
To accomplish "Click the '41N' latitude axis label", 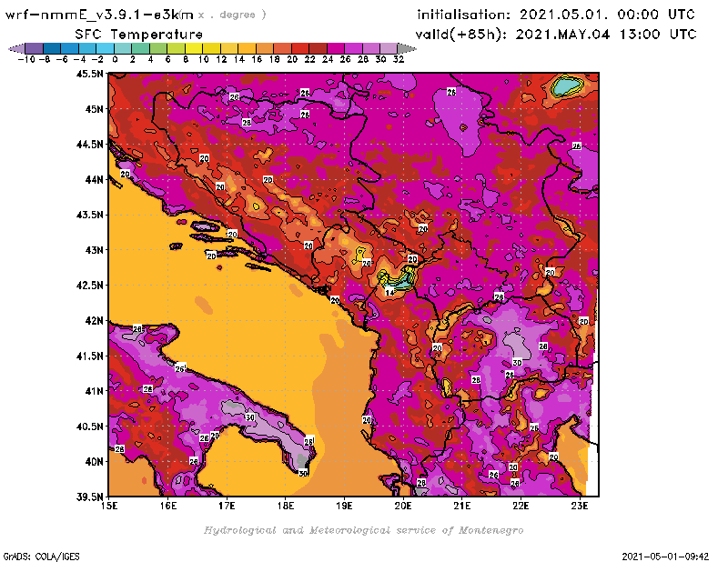I will click(x=94, y=391).
